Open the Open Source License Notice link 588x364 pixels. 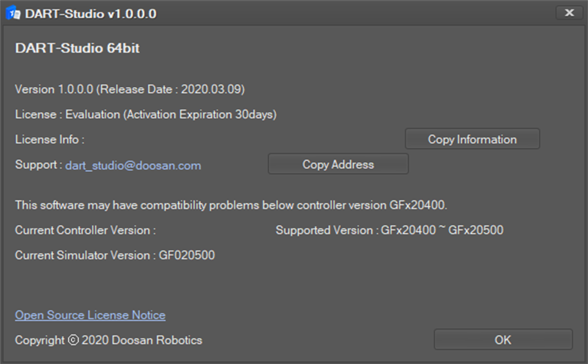[x=90, y=315]
